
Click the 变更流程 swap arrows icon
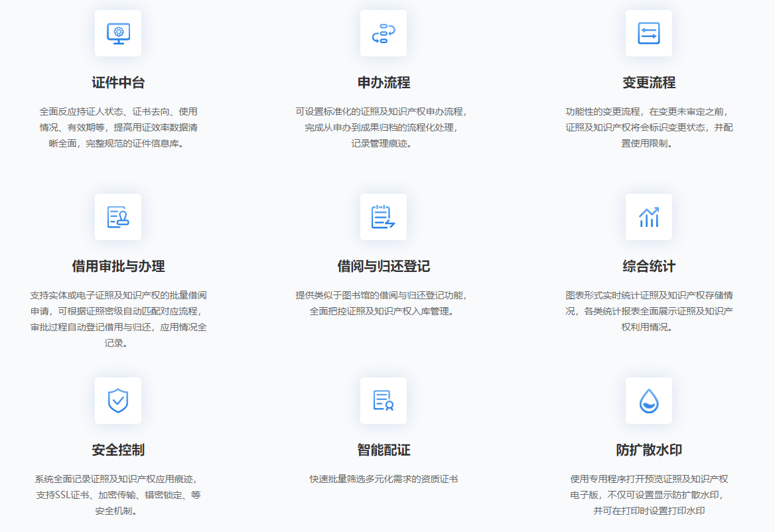[x=649, y=33]
